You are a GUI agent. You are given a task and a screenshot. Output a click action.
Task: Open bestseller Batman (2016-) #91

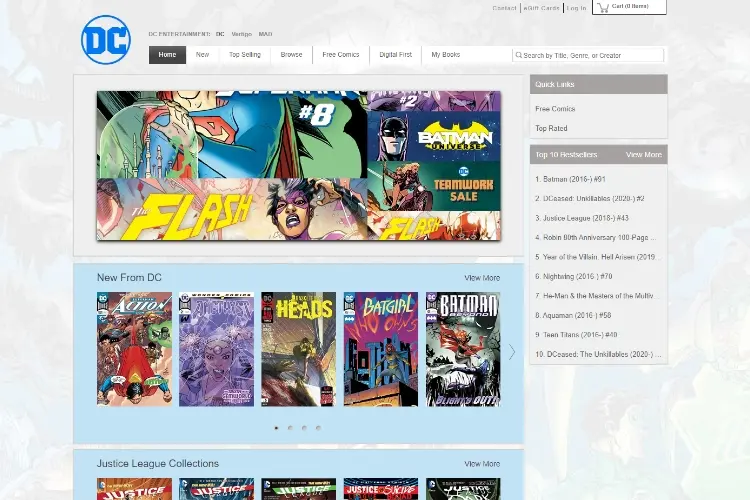[x=570, y=179]
